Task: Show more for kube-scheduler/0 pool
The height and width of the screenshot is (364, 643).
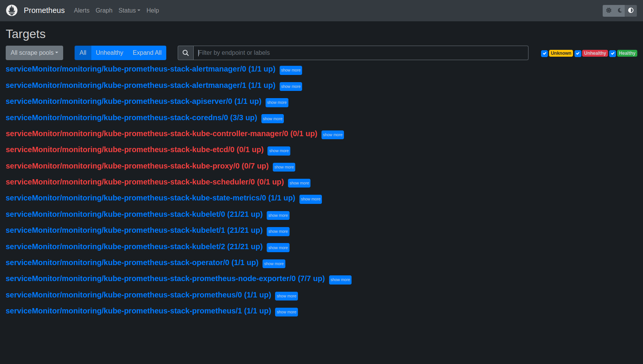Action: point(299,183)
